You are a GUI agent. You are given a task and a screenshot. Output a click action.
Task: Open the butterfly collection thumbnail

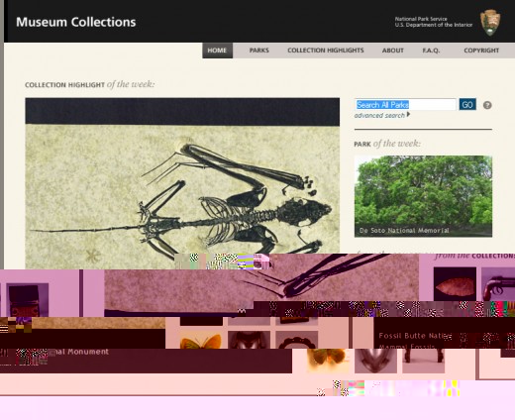(x=201, y=340)
